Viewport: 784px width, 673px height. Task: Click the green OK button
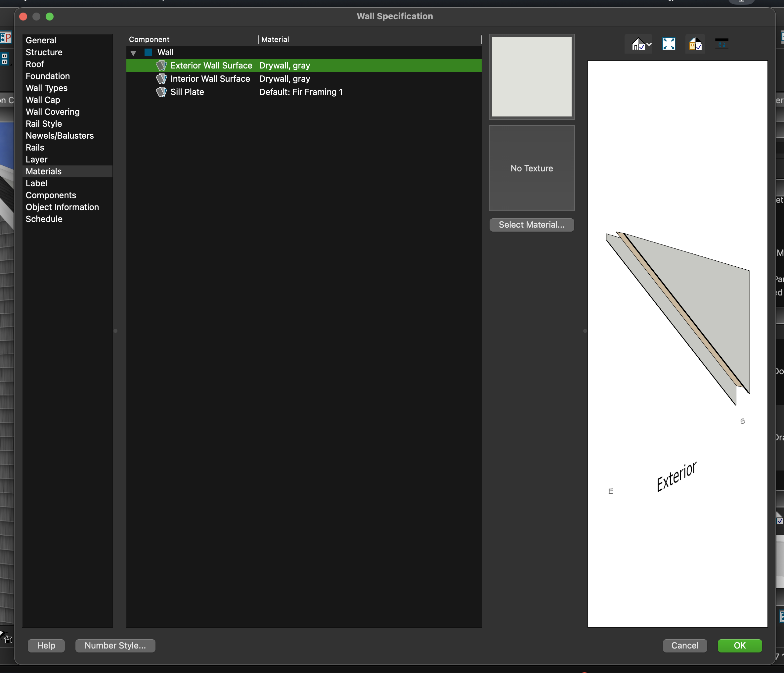[739, 645]
